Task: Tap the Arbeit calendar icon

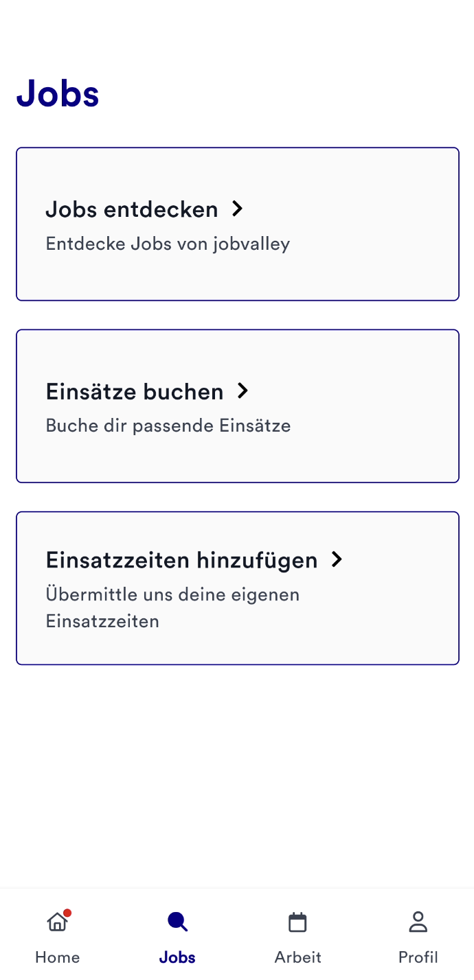Action: [x=297, y=922]
